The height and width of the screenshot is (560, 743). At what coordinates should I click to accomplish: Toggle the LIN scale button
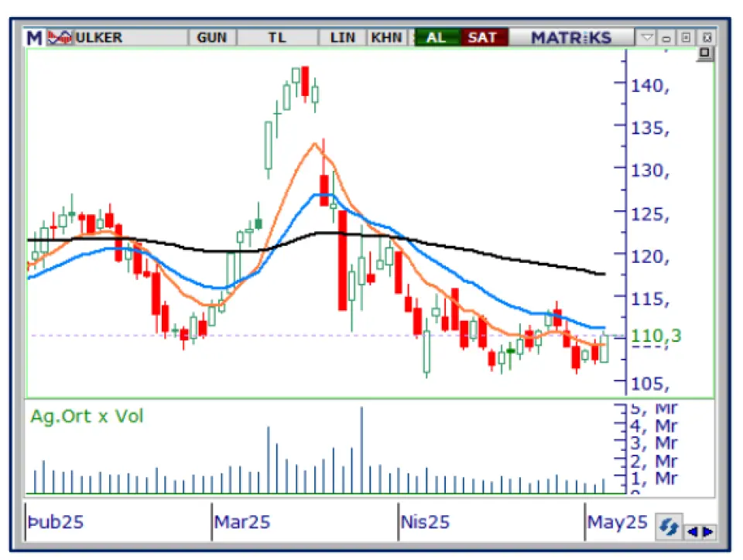[343, 37]
